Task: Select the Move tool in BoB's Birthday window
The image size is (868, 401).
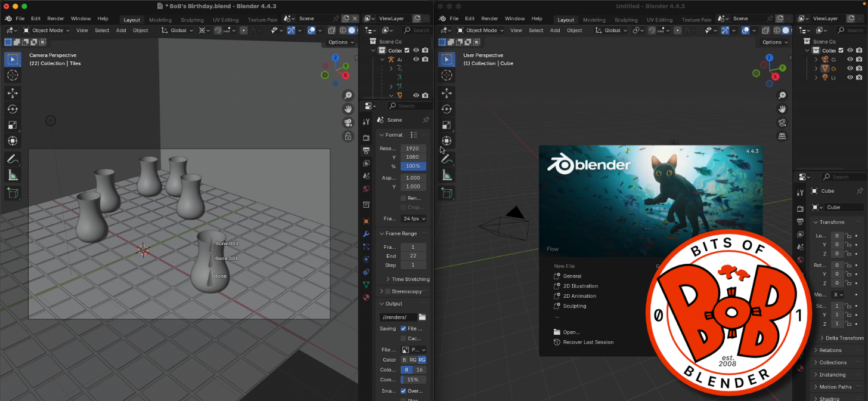Action: (x=13, y=92)
